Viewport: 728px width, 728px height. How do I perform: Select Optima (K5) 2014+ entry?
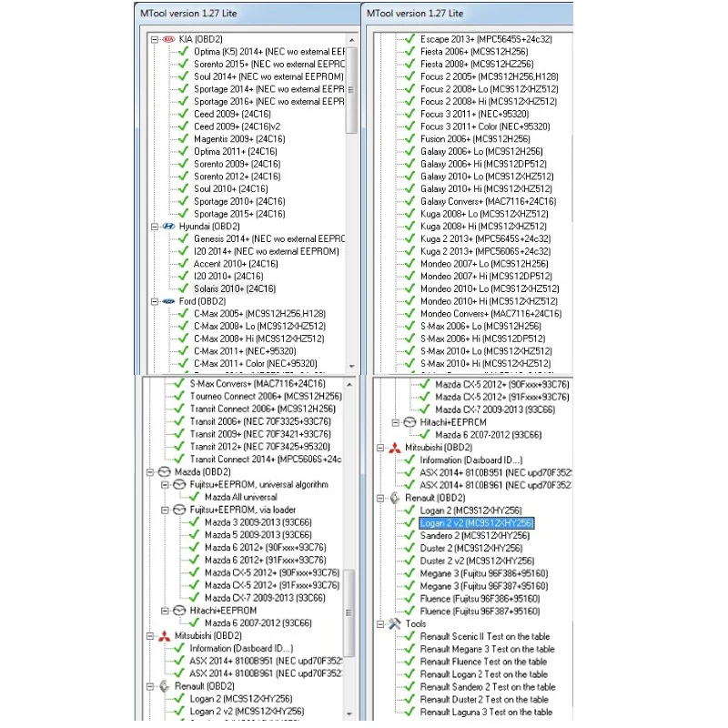click(269, 52)
